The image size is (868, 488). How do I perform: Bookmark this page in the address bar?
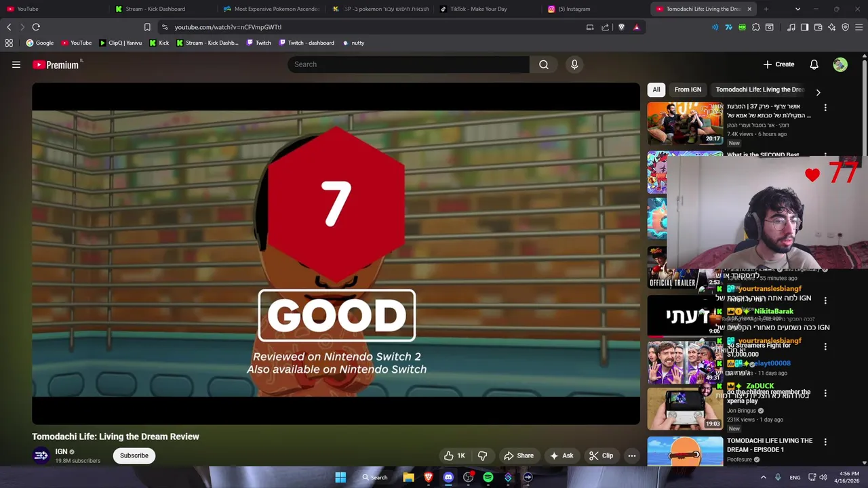pos(147,27)
